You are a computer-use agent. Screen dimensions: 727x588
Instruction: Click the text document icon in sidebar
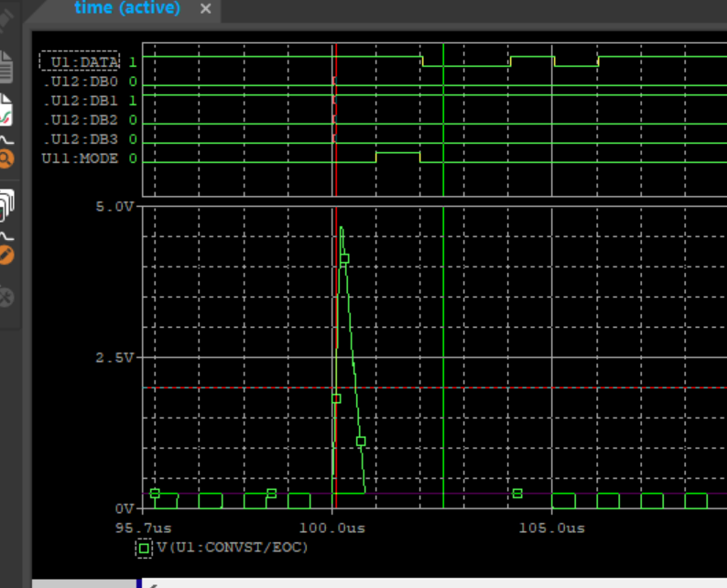5,66
